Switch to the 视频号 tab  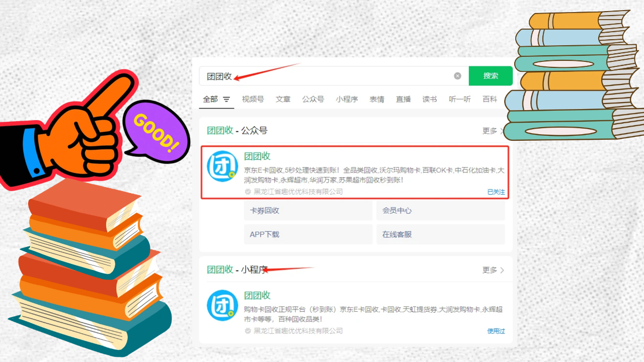coord(253,100)
